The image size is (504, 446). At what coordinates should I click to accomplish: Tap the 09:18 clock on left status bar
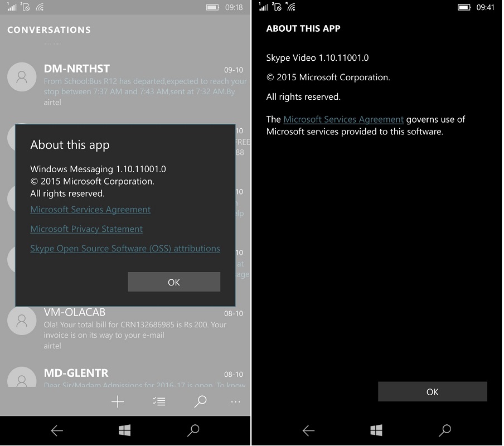click(x=234, y=7)
